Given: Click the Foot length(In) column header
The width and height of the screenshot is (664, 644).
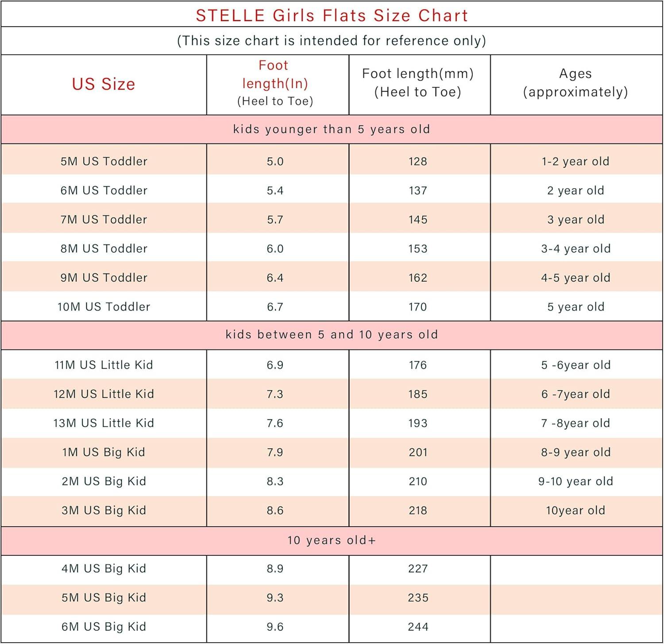Looking at the screenshot, I should pos(275,83).
